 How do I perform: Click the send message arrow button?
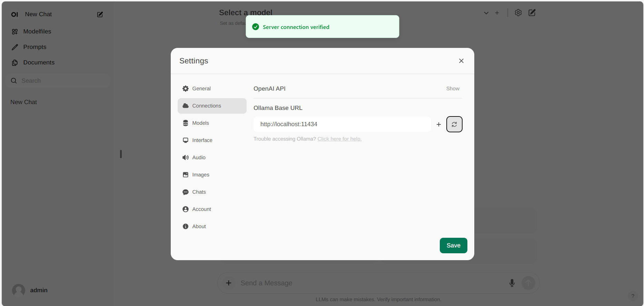click(x=528, y=283)
